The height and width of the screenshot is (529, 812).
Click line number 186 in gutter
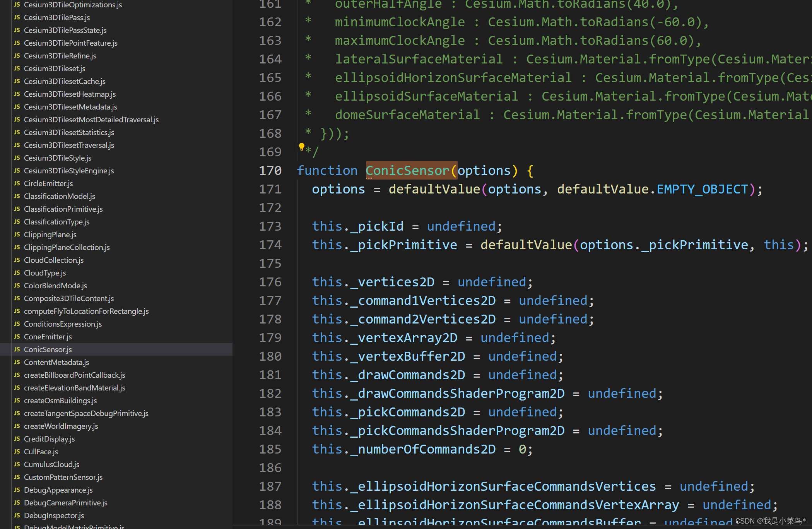(x=270, y=468)
